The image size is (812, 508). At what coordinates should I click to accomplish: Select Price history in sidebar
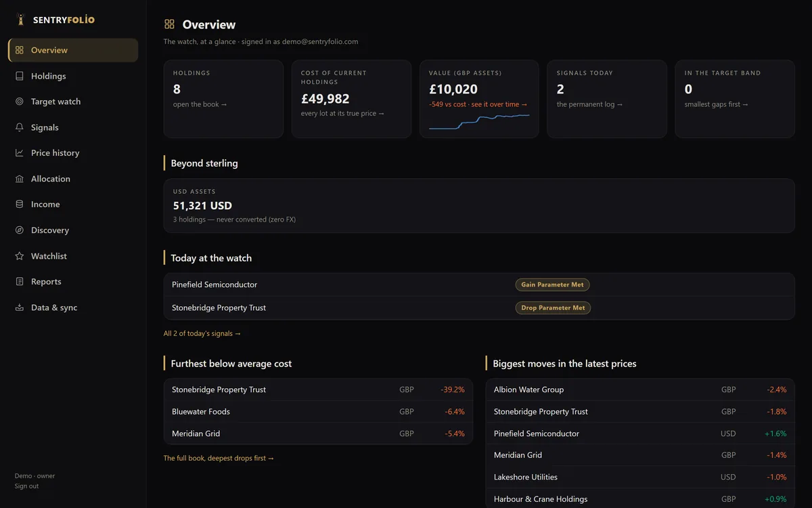tap(73, 153)
